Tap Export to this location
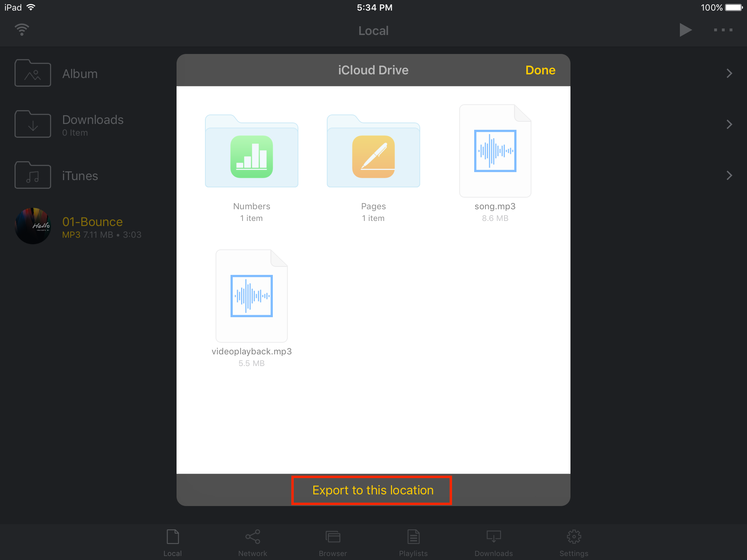The height and width of the screenshot is (560, 747). tap(373, 490)
